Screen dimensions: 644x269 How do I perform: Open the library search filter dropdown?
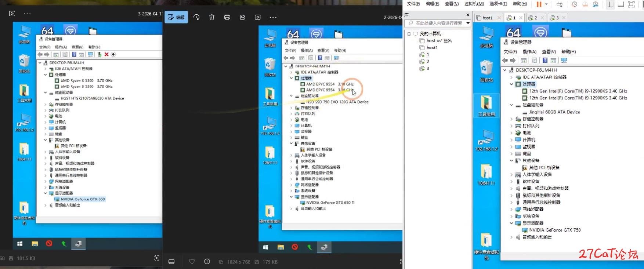[468, 23]
